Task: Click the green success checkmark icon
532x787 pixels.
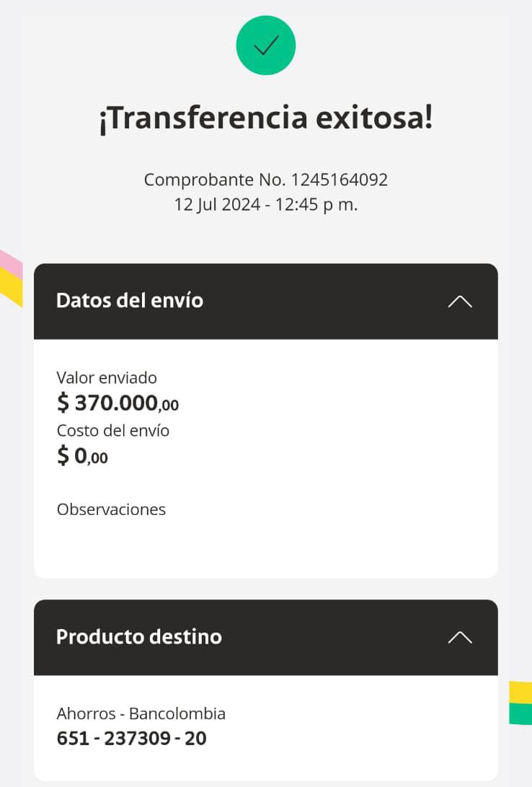Action: [265, 45]
